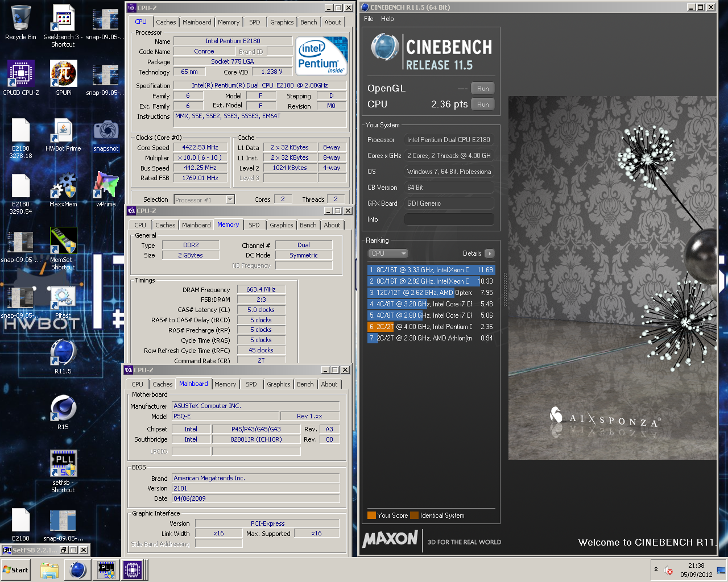728x582 pixels.
Task: Open the Recycle Bin desktop icon
Action: (20, 23)
